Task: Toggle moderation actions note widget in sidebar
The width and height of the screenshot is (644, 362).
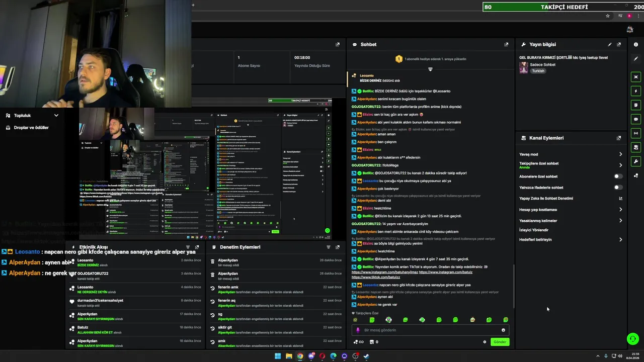Action: [636, 105]
